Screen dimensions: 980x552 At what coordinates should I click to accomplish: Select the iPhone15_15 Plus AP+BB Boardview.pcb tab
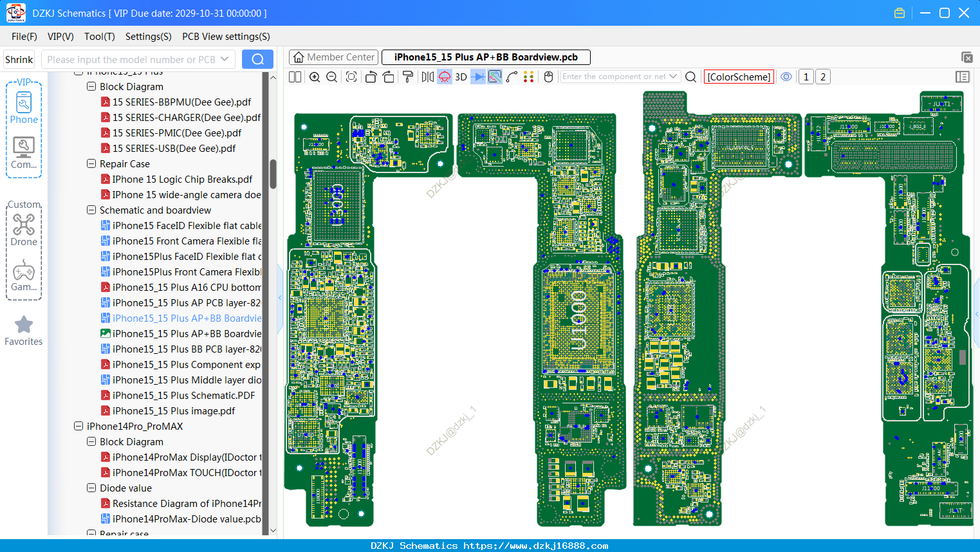pyautogui.click(x=486, y=57)
